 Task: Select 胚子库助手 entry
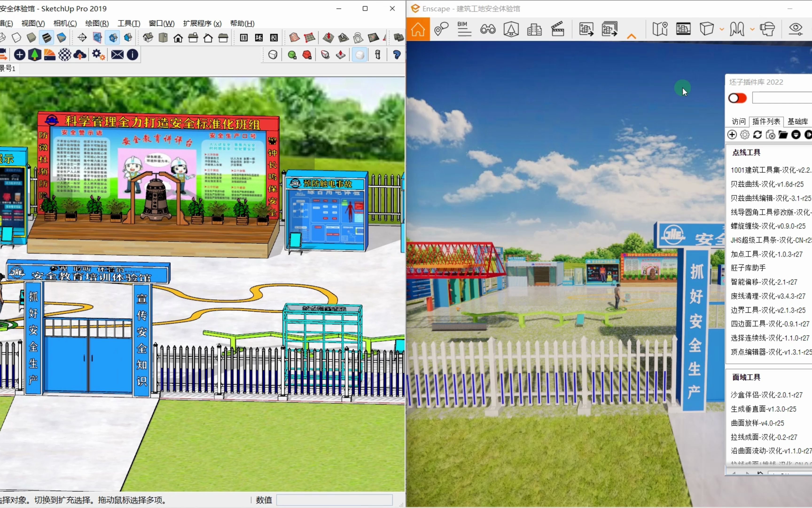[748, 268]
